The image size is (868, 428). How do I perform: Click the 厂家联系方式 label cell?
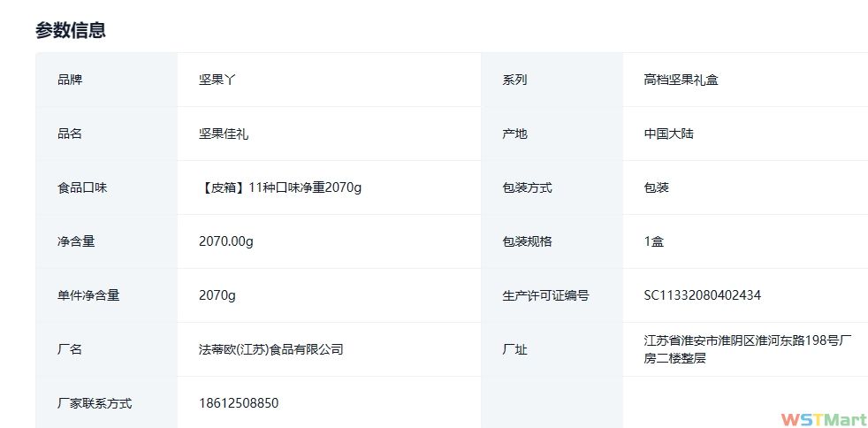95,403
